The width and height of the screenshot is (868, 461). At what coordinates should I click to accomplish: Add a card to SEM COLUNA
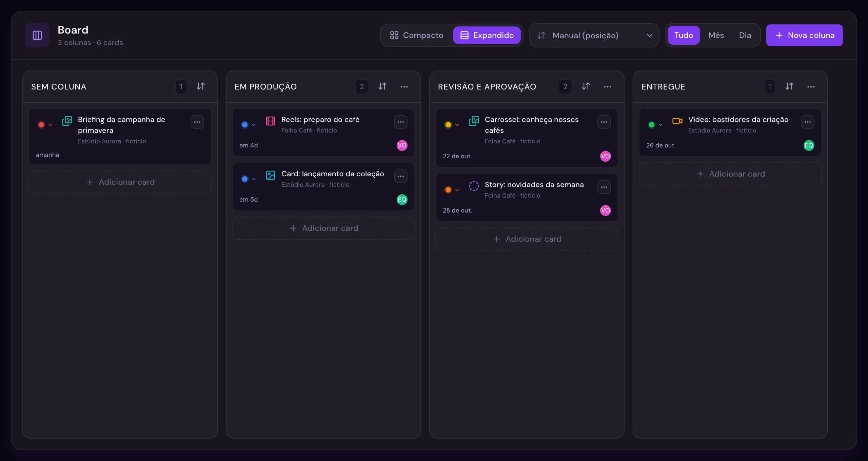coord(120,182)
